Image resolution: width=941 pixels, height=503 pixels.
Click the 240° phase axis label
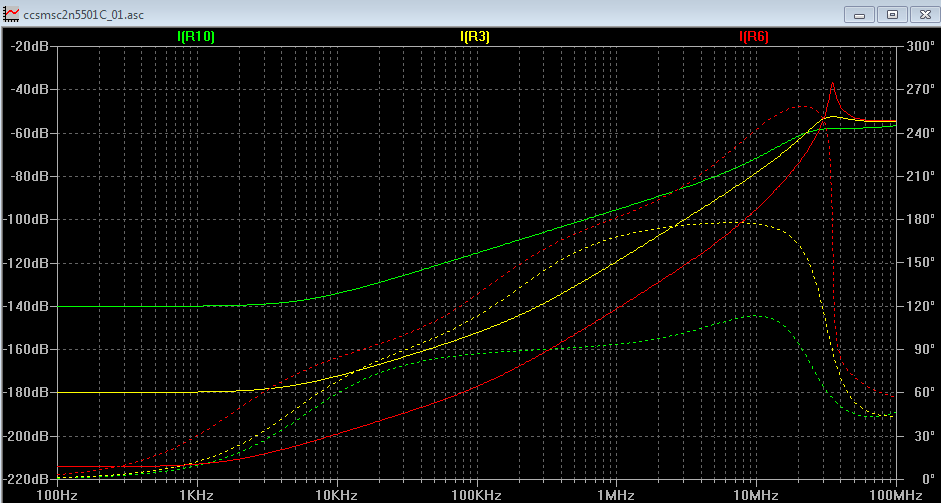920,133
